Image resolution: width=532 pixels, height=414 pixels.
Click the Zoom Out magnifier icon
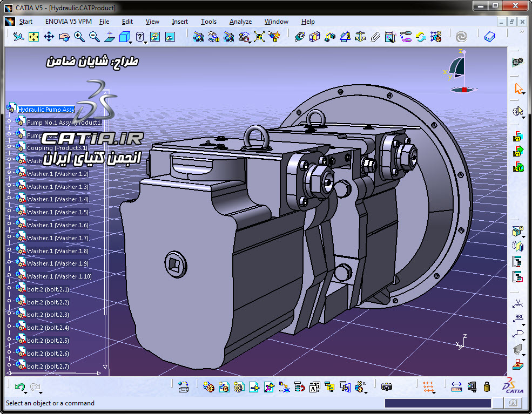[x=95, y=36]
